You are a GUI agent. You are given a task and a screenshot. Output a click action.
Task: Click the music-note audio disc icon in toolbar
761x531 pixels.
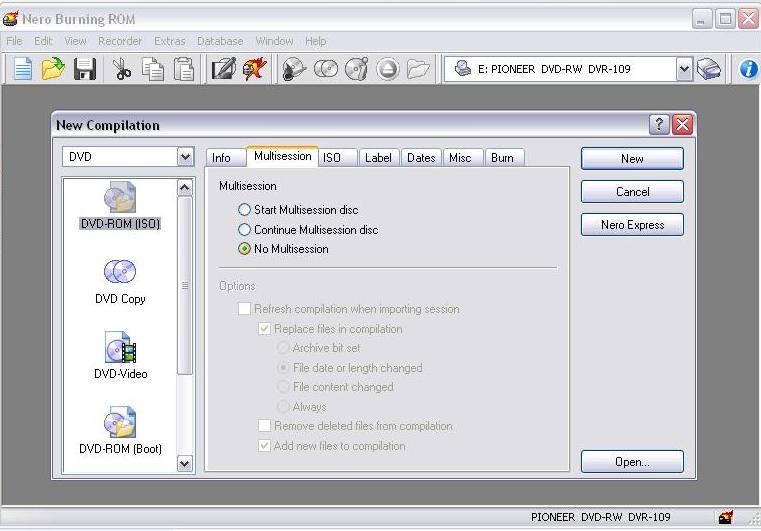pyautogui.click(x=357, y=68)
